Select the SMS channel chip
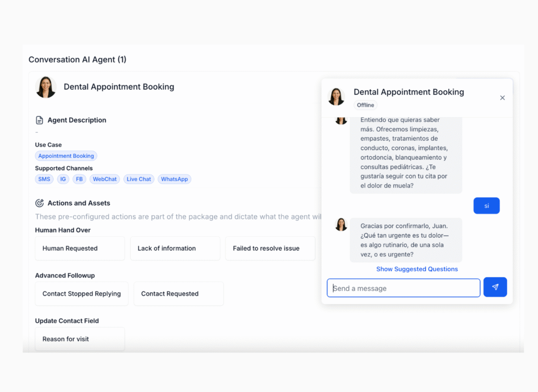538x392 pixels. pyautogui.click(x=44, y=179)
